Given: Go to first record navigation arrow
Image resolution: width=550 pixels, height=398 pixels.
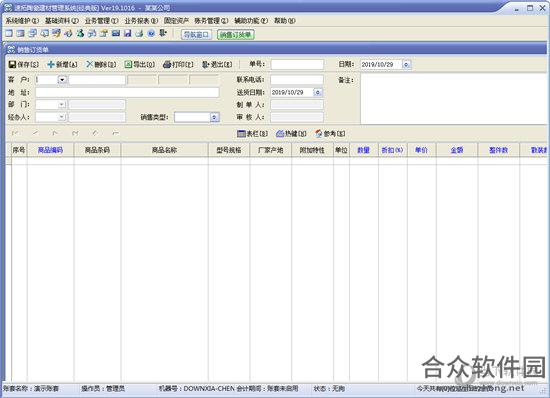Looking at the screenshot, I should (x=15, y=133).
